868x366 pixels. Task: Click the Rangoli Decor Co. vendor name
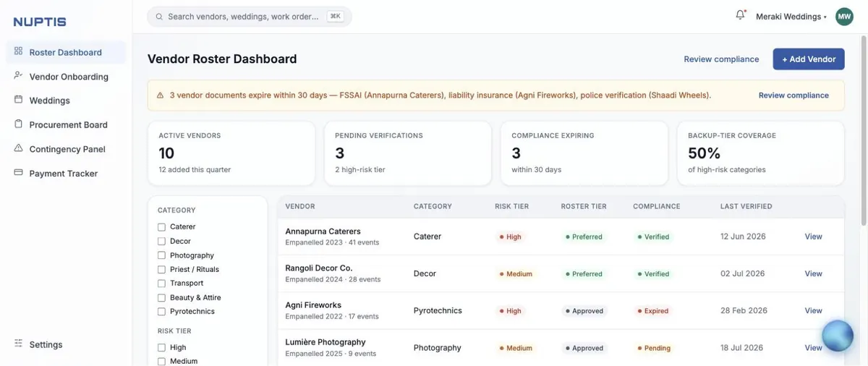pos(319,268)
